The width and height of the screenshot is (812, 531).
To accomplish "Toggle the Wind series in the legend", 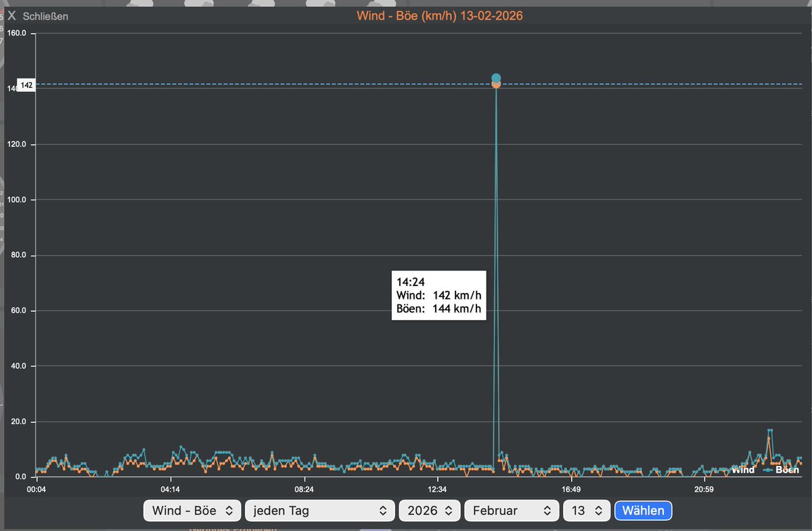I will pos(743,469).
